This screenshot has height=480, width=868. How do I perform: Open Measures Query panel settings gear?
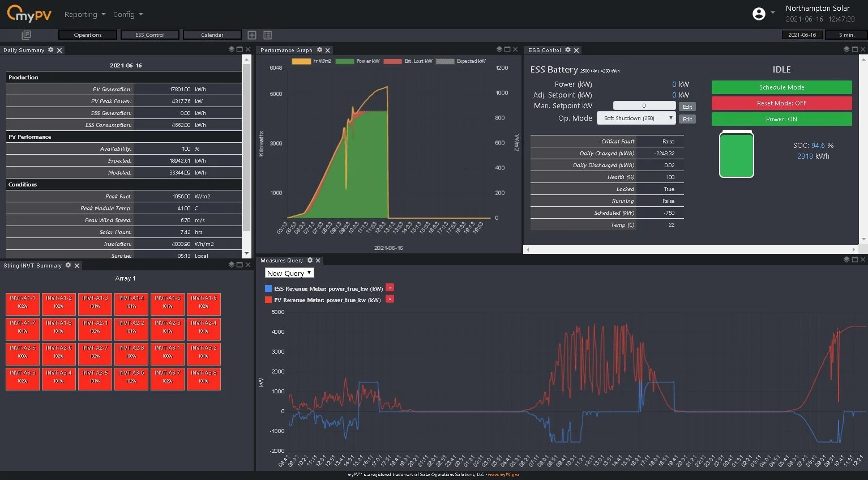310,260
